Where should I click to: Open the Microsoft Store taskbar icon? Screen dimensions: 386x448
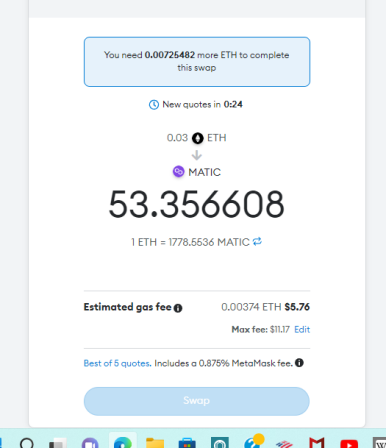point(187,442)
